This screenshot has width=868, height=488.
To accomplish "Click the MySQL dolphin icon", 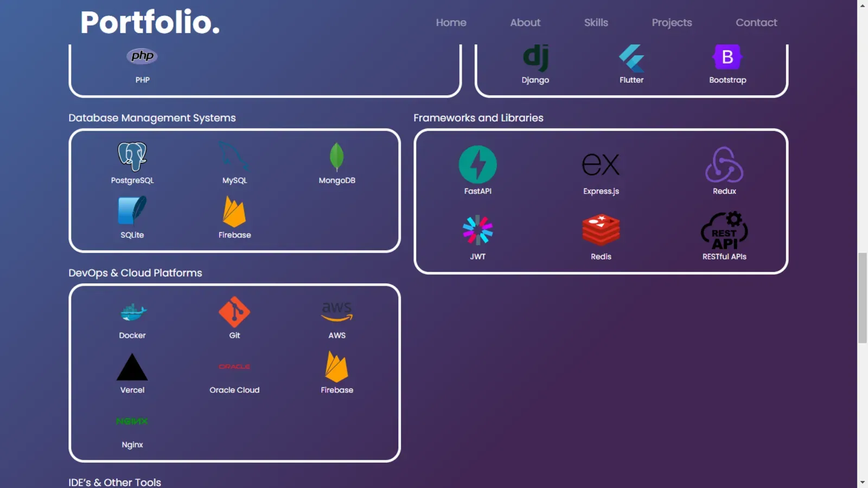I will [234, 157].
